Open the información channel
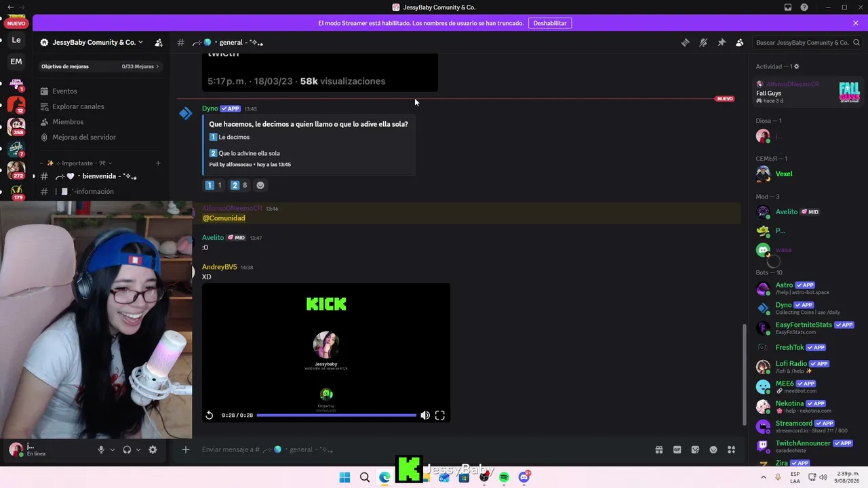 click(x=99, y=192)
